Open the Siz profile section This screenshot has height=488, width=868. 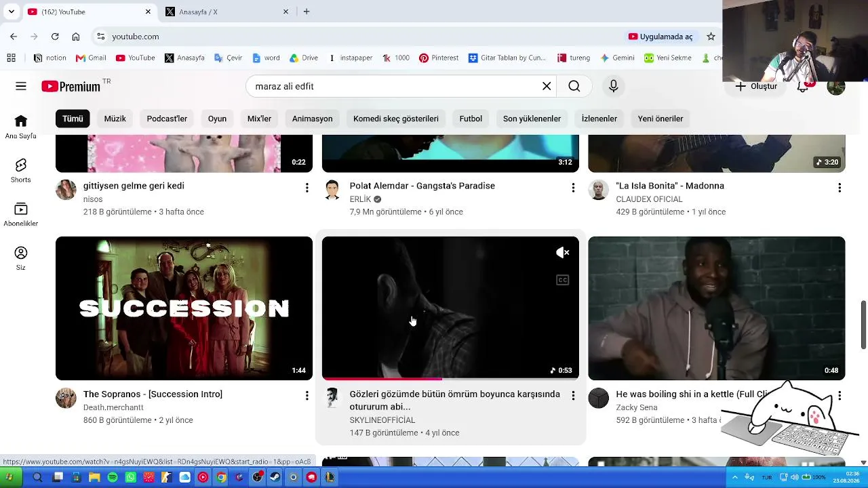(x=21, y=258)
